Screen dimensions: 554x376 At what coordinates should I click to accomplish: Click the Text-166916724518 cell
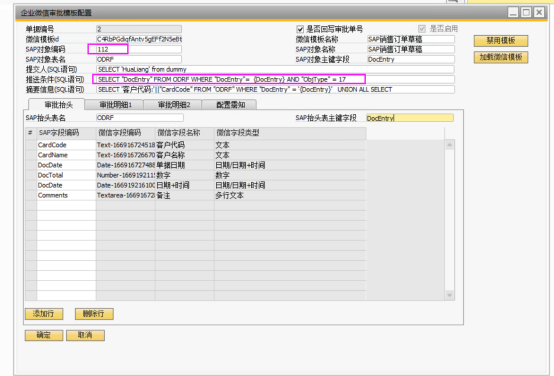[125, 145]
